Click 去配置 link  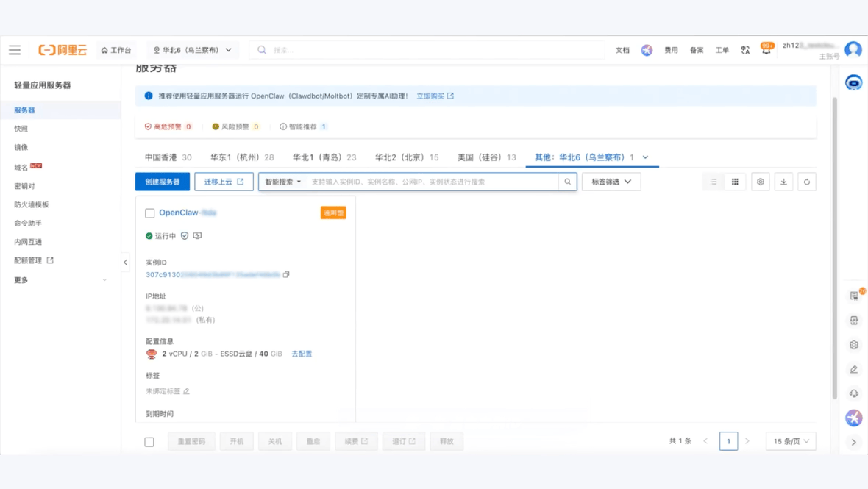(302, 354)
